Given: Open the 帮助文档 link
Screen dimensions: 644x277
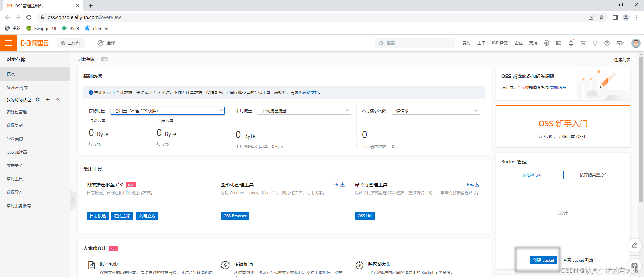Looking at the screenshot, I should [311, 93].
